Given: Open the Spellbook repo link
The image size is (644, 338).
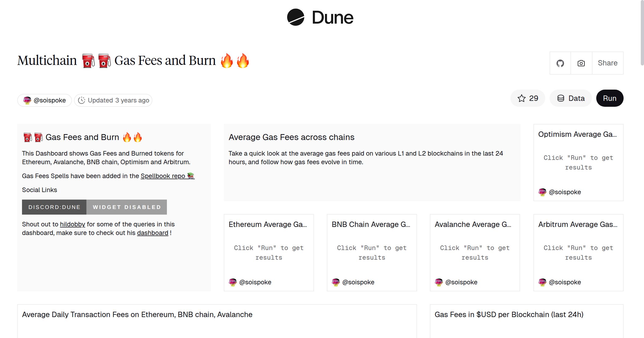Looking at the screenshot, I should pos(163,176).
